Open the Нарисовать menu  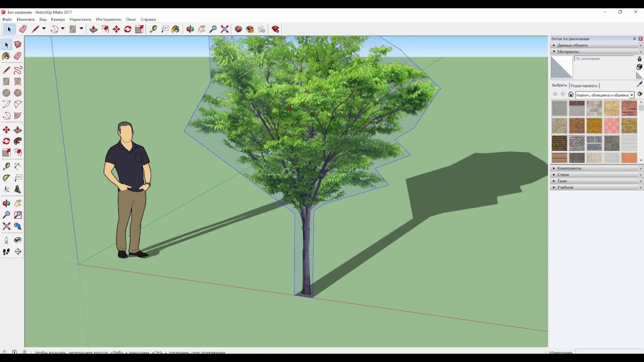(x=80, y=19)
